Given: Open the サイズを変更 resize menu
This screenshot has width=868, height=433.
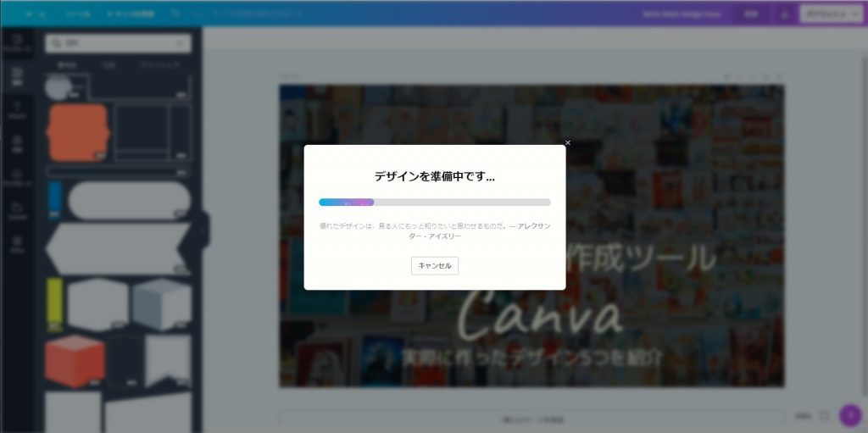Looking at the screenshot, I should tap(131, 14).
